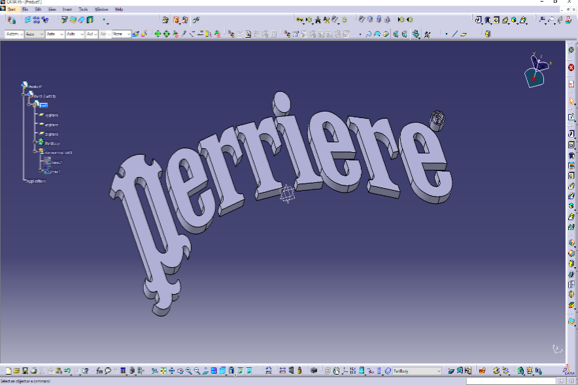Toggle Hide/Show for selection

(240, 371)
